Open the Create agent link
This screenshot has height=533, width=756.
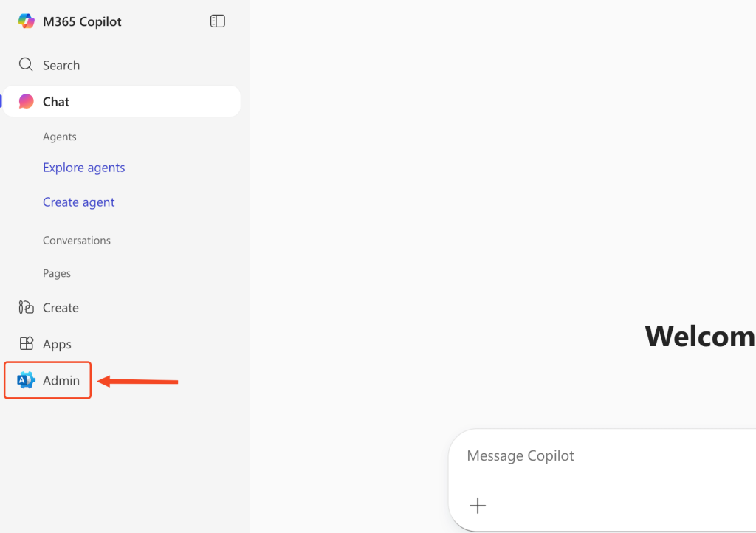[78, 202]
